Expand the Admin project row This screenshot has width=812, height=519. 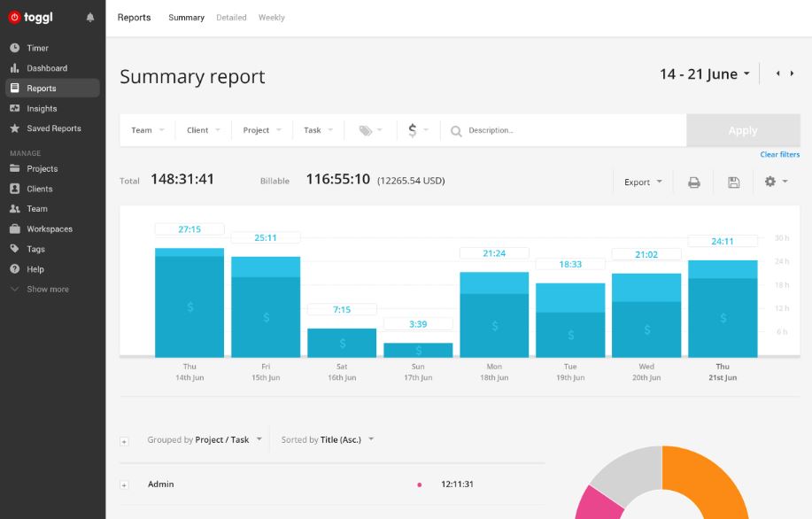124,484
